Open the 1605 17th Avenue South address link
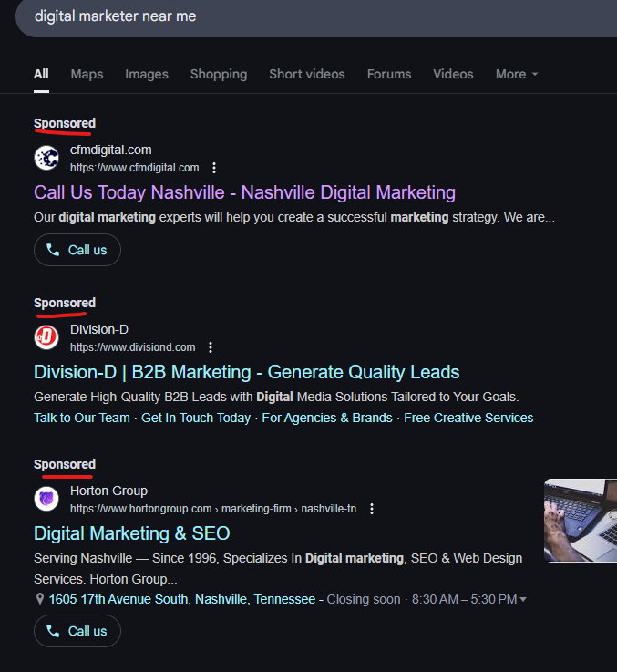Viewport: 617px width, 672px height. pos(181,599)
